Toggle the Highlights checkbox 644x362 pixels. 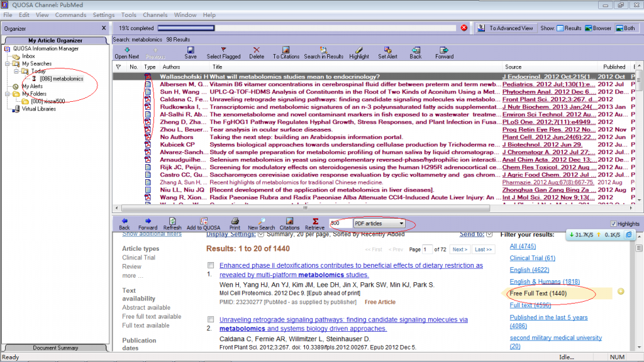coord(613,224)
